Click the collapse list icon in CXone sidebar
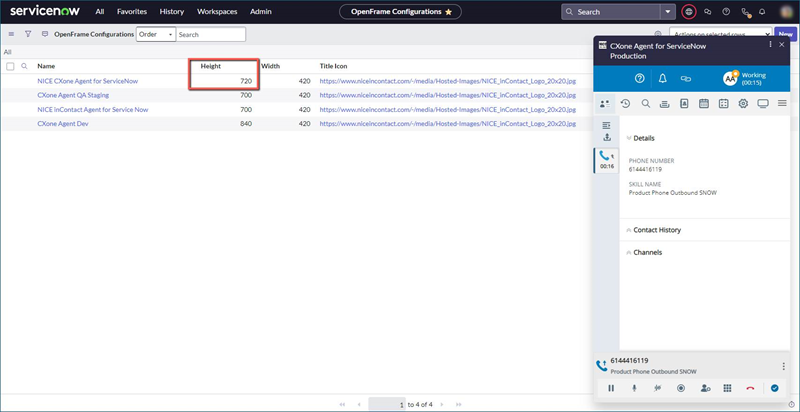Viewport: 800px width, 412px height. pos(606,125)
